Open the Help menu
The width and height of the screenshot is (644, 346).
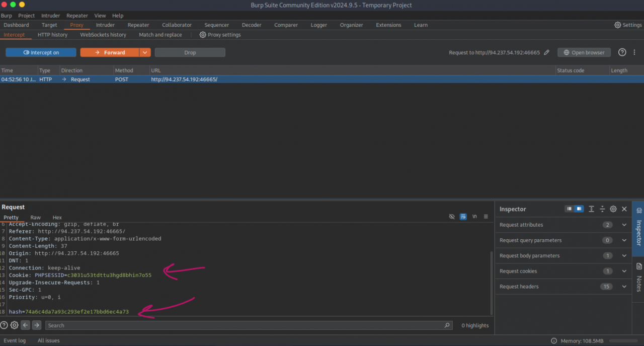coord(118,16)
